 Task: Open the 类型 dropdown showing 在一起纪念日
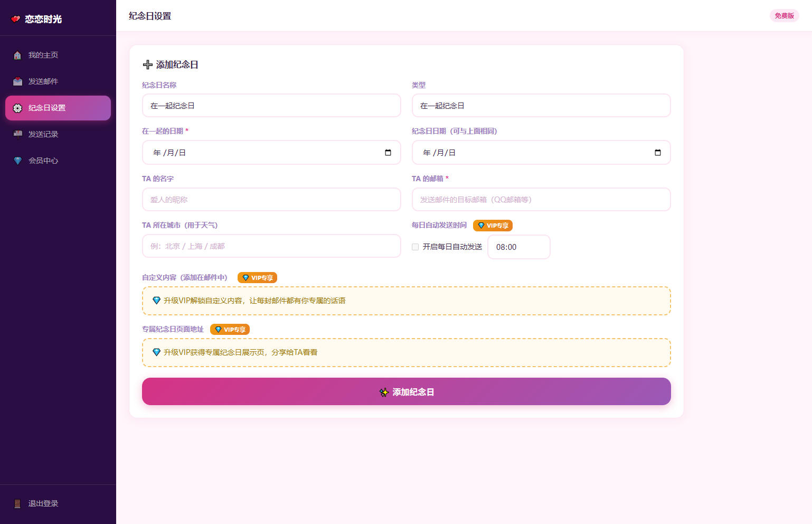pyautogui.click(x=541, y=106)
